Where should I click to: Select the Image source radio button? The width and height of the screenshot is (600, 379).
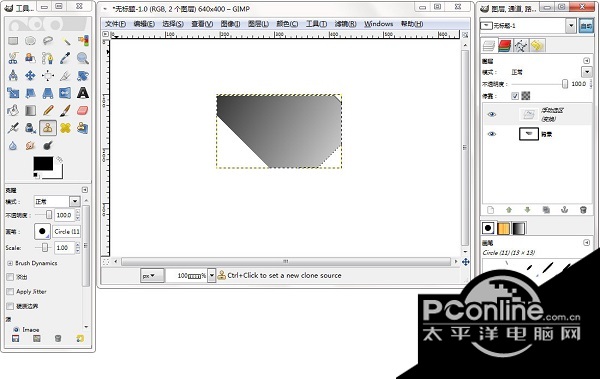click(16, 329)
